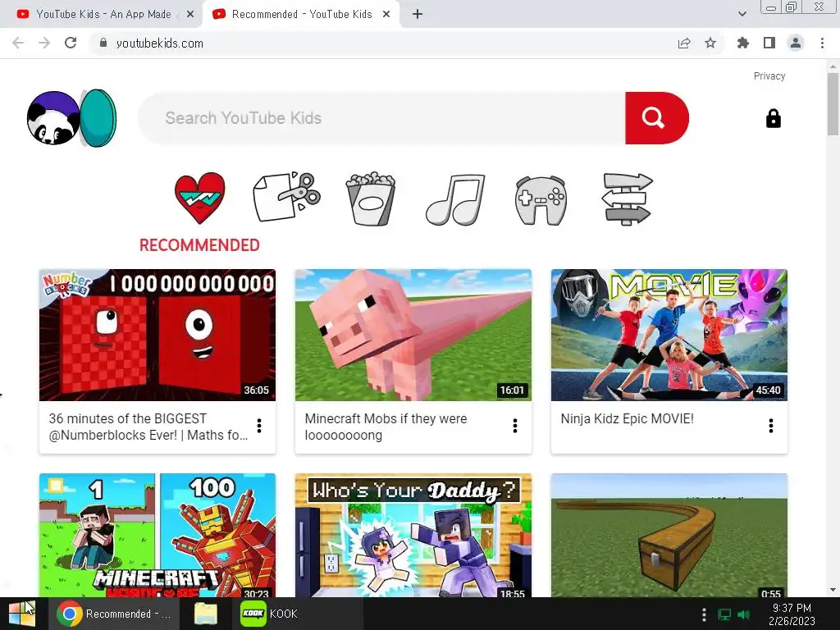This screenshot has height=630, width=840.
Task: Open the Windows Start menu
Action: [22, 614]
